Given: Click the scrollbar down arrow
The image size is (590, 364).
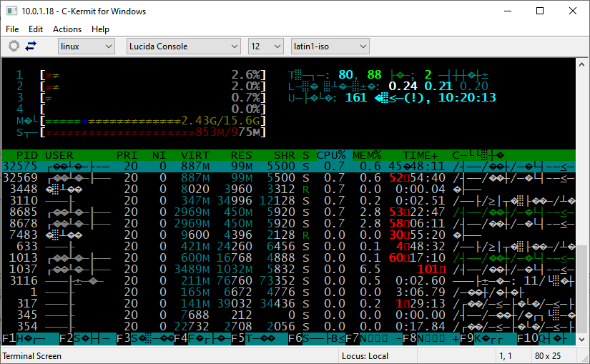Looking at the screenshot, I should (581, 339).
